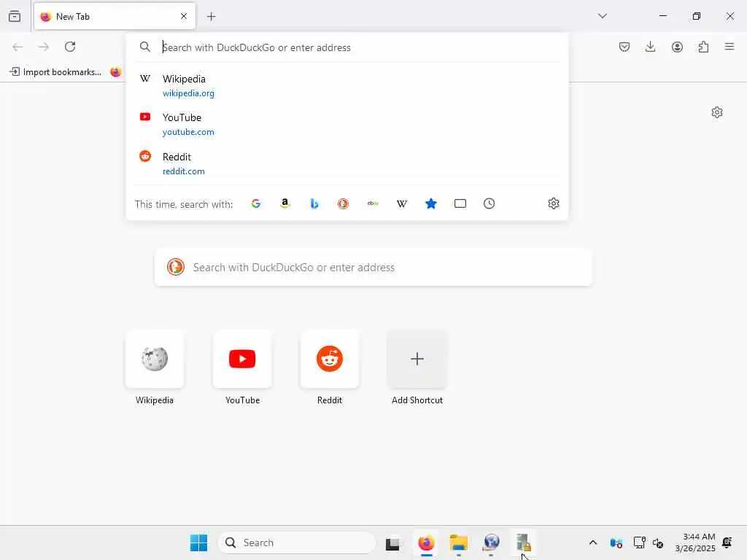Select Wikipedia suggestion in address dropdown
747x560 pixels.
pyautogui.click(x=347, y=86)
